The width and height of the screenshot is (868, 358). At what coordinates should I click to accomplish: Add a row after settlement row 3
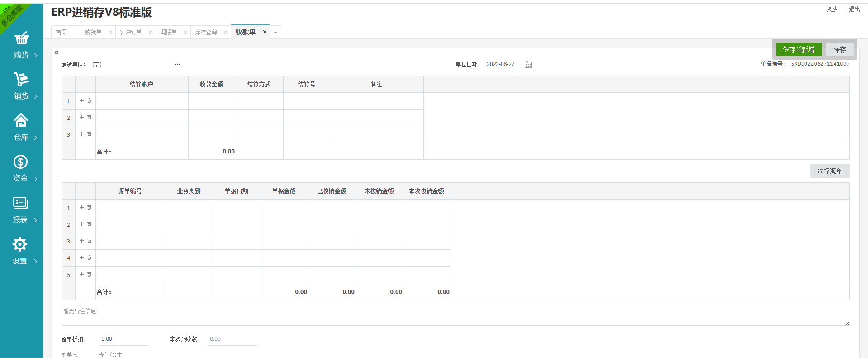pos(82,134)
